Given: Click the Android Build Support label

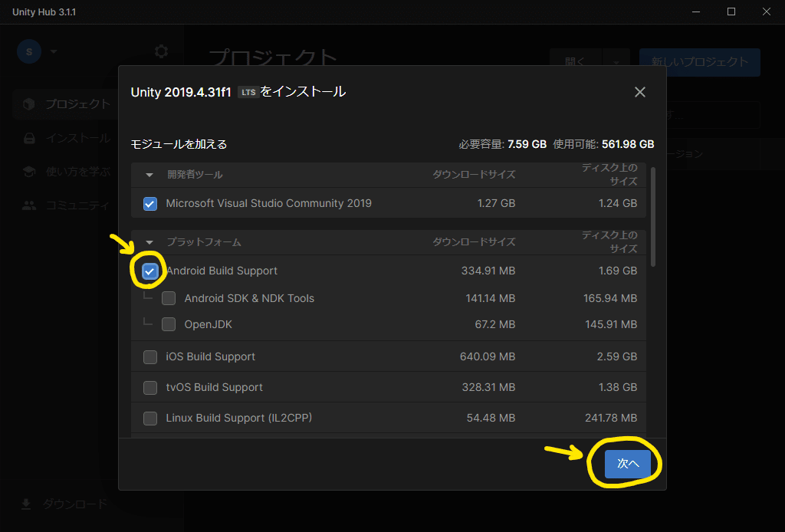Looking at the screenshot, I should pyautogui.click(x=222, y=271).
